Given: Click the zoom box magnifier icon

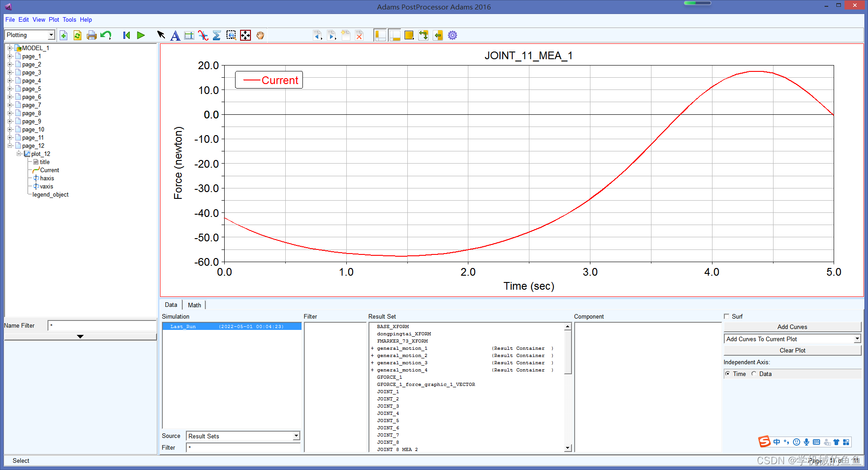Looking at the screenshot, I should [231, 35].
